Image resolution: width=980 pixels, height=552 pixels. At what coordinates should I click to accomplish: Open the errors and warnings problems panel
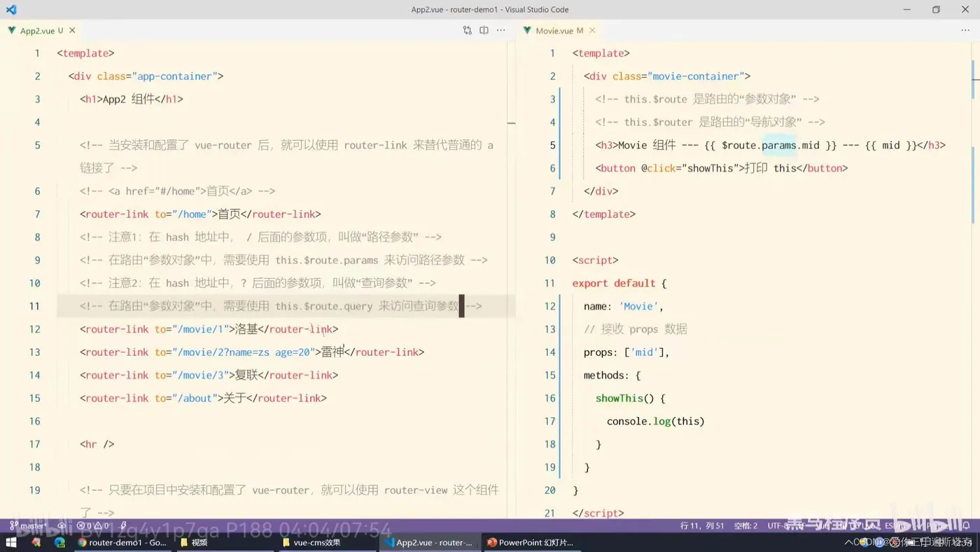pos(93,525)
